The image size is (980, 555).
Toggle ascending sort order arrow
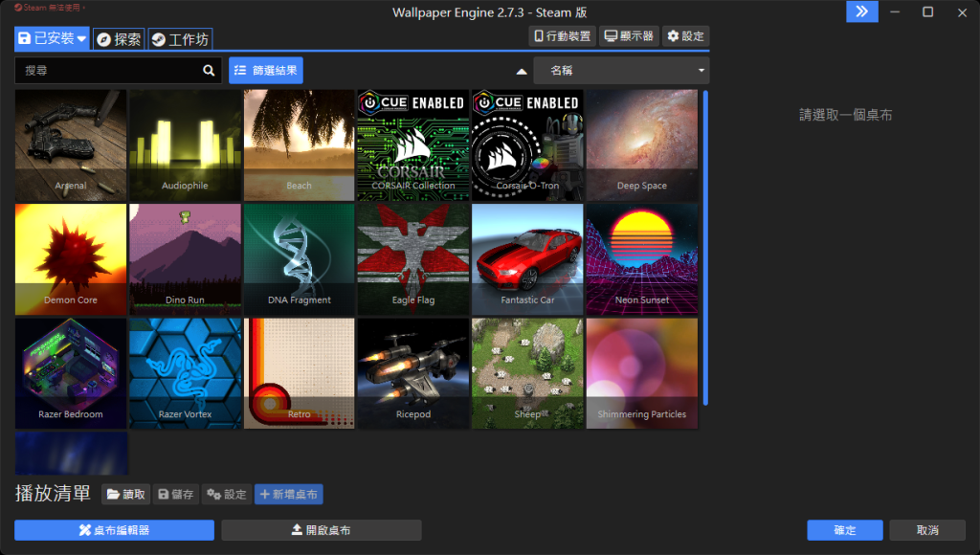(x=522, y=71)
